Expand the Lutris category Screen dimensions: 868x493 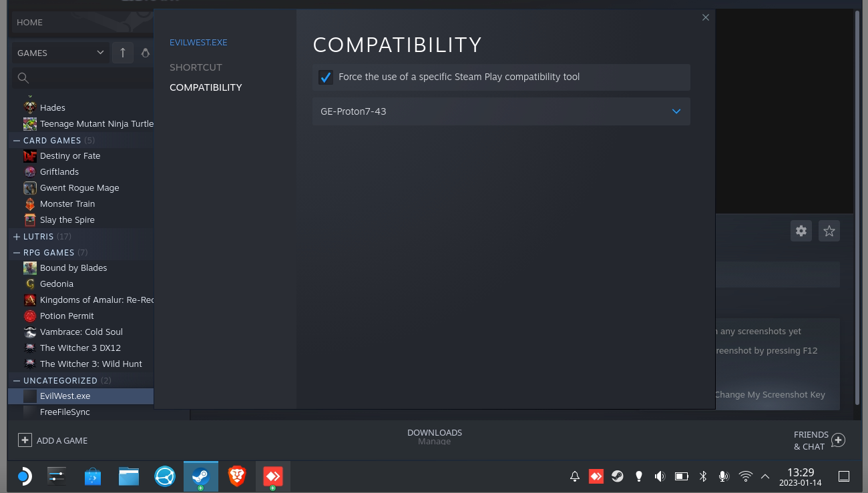click(x=17, y=237)
